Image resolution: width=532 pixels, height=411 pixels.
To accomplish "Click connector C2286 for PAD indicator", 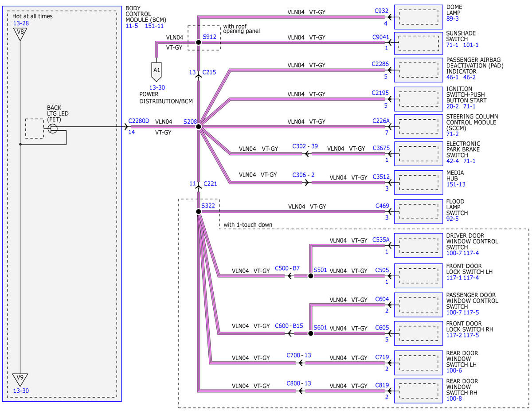I will coord(380,64).
